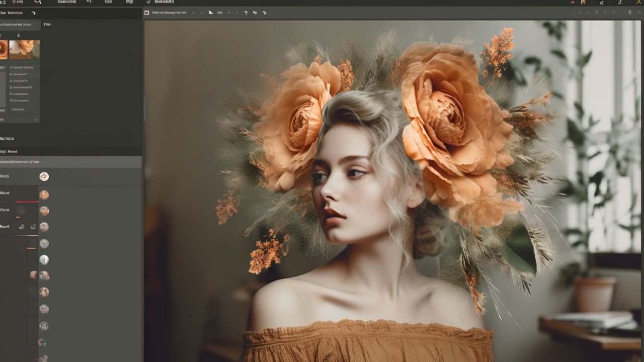Select the triangle histogram icon in canvas toolbar
Screen dimensions: 644x362
coord(211,13)
